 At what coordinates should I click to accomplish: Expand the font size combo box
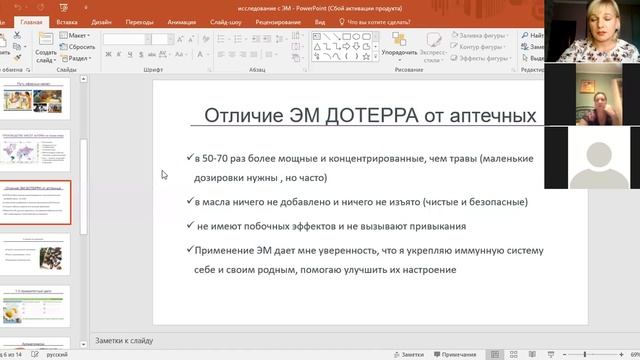point(170,39)
